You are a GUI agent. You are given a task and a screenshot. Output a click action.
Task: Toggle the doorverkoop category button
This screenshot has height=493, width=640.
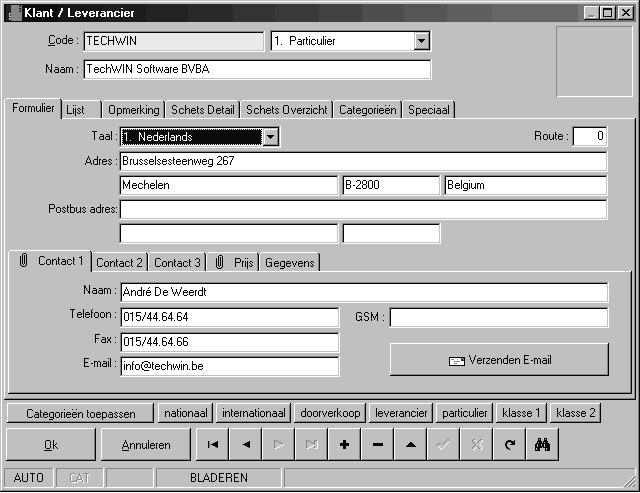tap(330, 413)
